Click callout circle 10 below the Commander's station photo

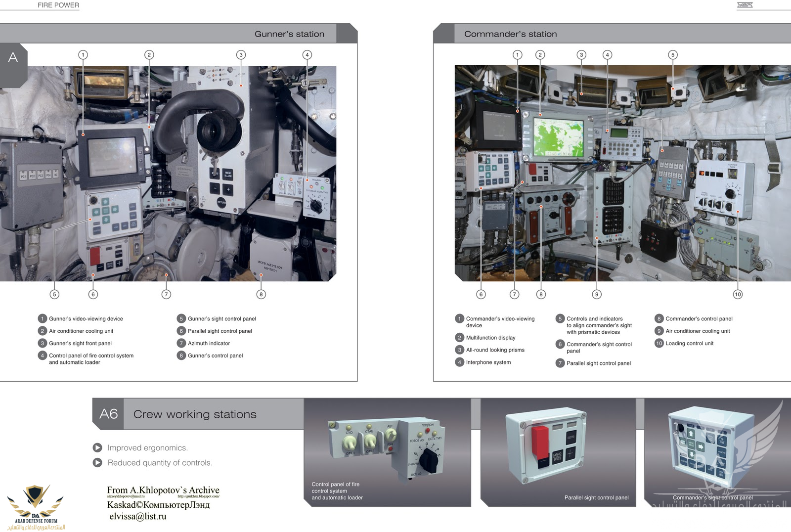click(737, 294)
